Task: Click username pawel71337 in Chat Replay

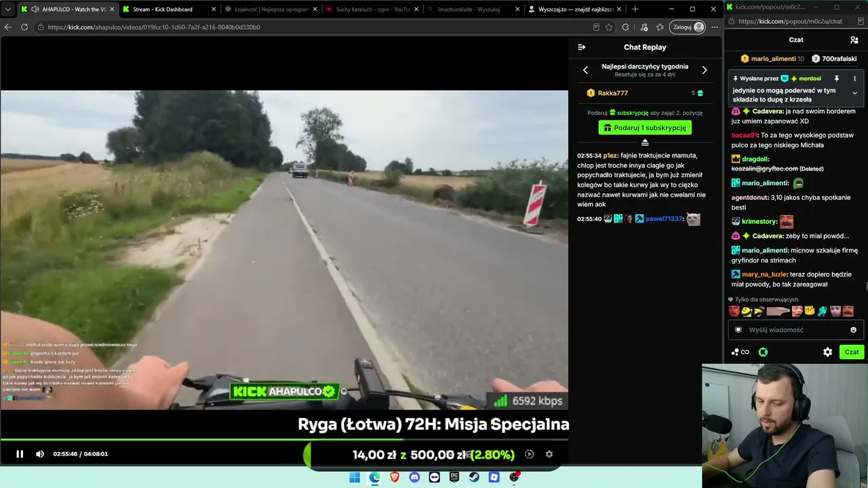Action: [x=664, y=219]
